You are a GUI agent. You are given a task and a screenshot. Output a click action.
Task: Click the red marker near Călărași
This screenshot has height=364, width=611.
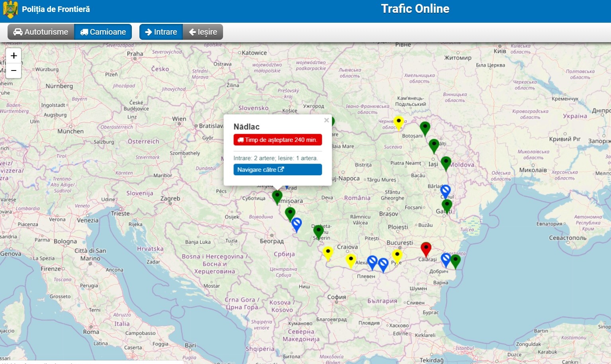(426, 249)
